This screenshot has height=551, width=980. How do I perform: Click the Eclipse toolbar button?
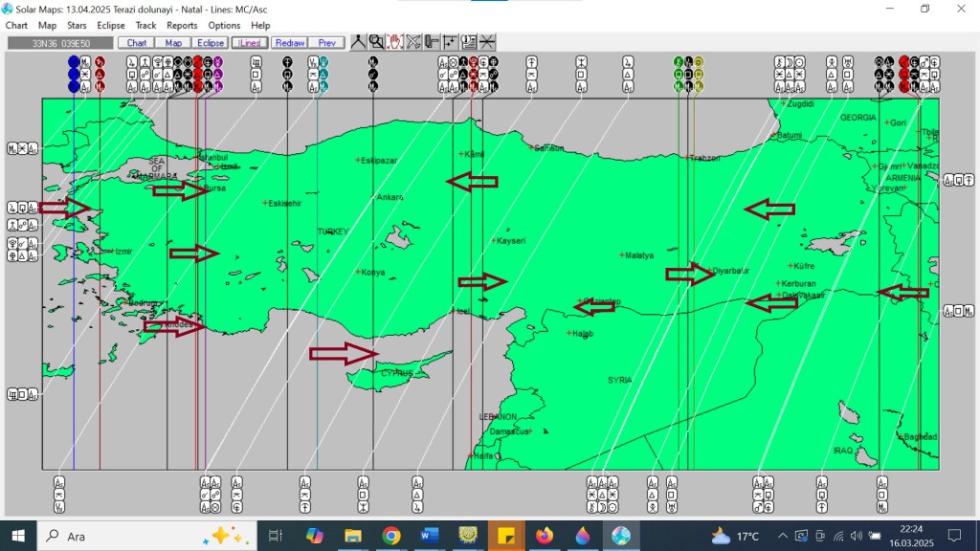click(x=210, y=43)
